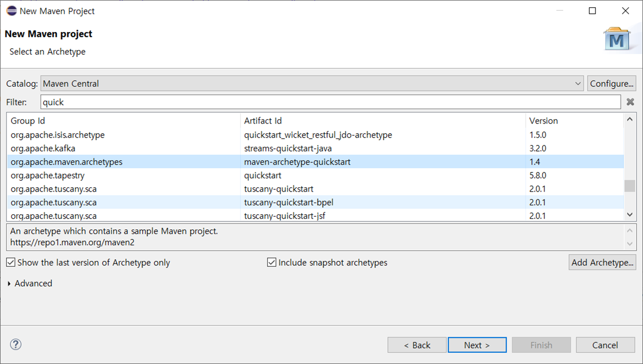Select the tuscany-quickstart-jsf artifact row
Viewport: 643px width, 364px height.
pos(315,216)
